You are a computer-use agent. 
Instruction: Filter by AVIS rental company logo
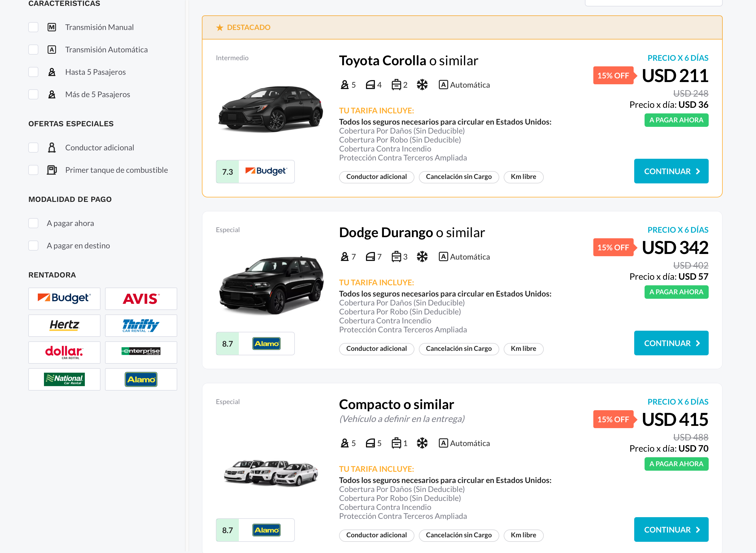pos(141,298)
